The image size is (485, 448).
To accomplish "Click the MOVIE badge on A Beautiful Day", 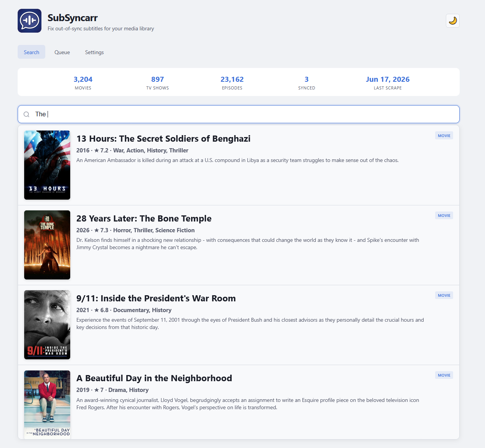I will (x=444, y=375).
